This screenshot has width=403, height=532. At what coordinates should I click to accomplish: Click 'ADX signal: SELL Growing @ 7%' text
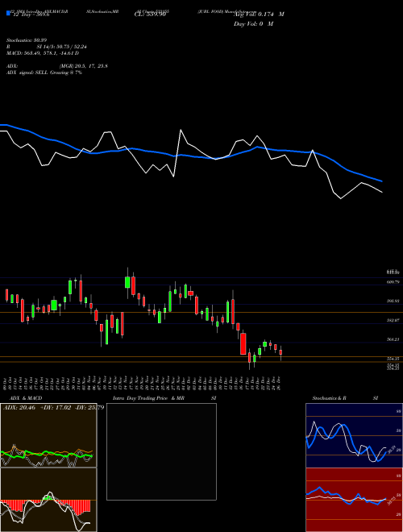(44, 73)
